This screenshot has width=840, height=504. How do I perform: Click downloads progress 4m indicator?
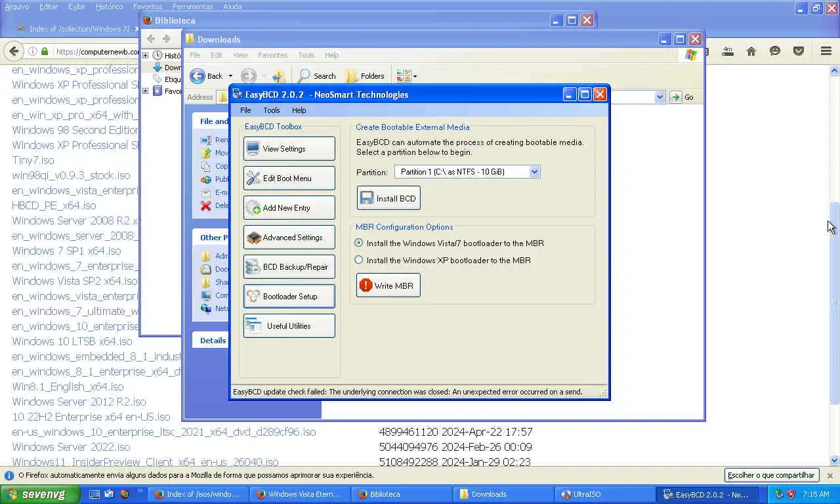click(728, 51)
